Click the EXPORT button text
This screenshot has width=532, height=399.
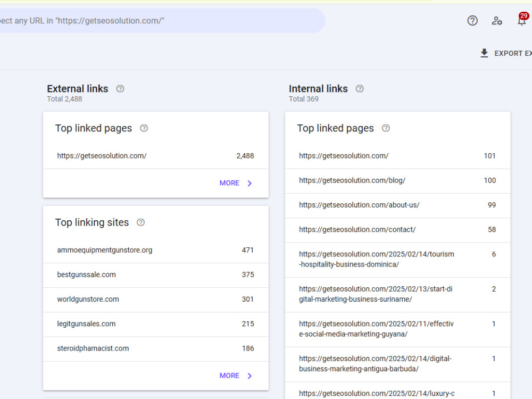click(x=513, y=54)
